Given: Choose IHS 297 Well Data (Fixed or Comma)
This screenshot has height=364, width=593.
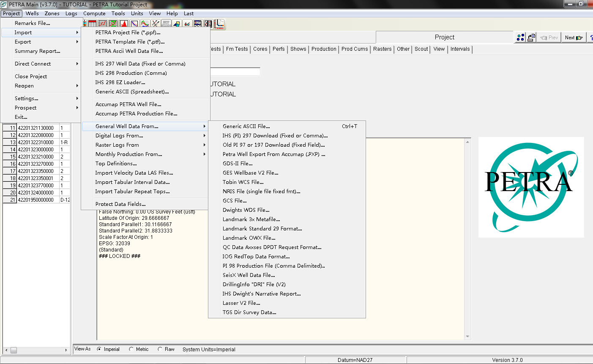Looking at the screenshot, I should [x=145, y=64].
